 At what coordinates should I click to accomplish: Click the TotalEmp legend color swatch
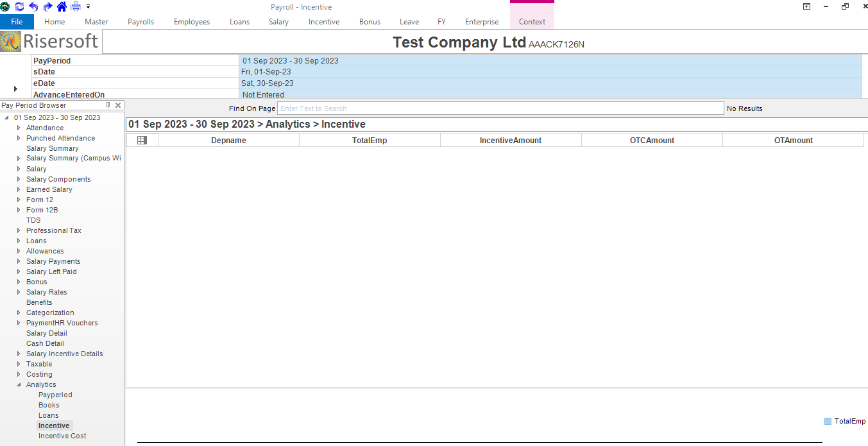click(x=828, y=422)
